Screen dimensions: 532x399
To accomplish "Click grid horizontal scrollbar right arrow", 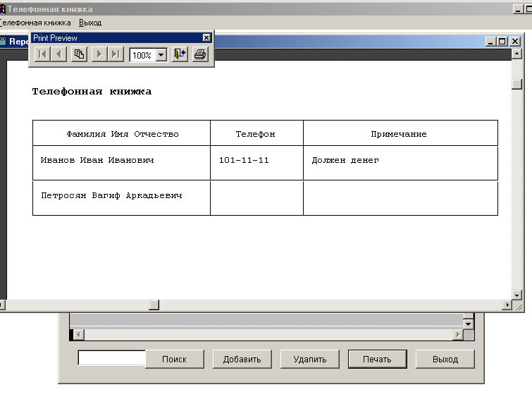I will (x=458, y=335).
